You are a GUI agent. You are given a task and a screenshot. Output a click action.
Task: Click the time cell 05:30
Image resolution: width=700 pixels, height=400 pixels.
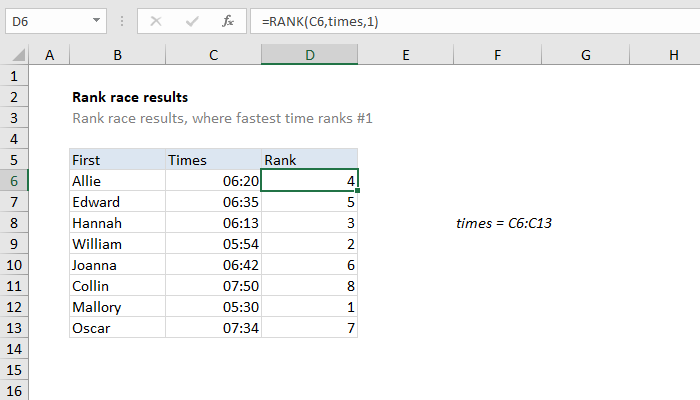coord(213,307)
